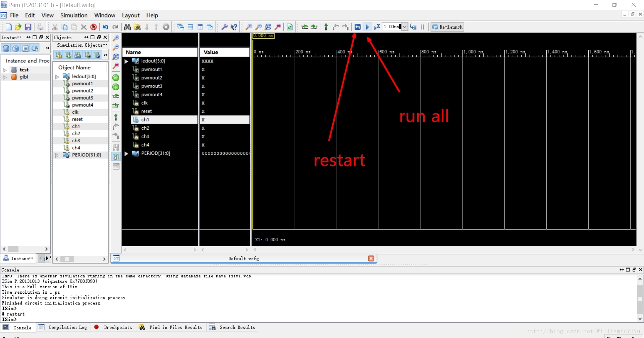The height and width of the screenshot is (338, 644).
Task: Expand PERIOD[31:0] in Objects panel
Action: click(x=57, y=155)
